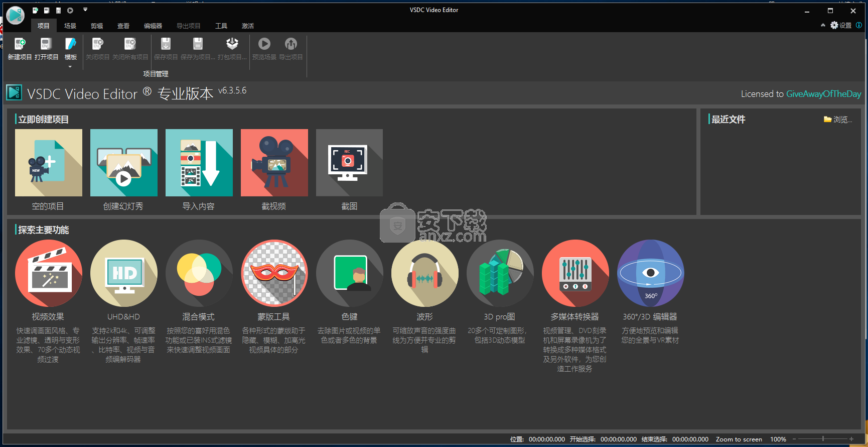Click the 100% zoom value
The height and width of the screenshot is (447, 868).
778,439
